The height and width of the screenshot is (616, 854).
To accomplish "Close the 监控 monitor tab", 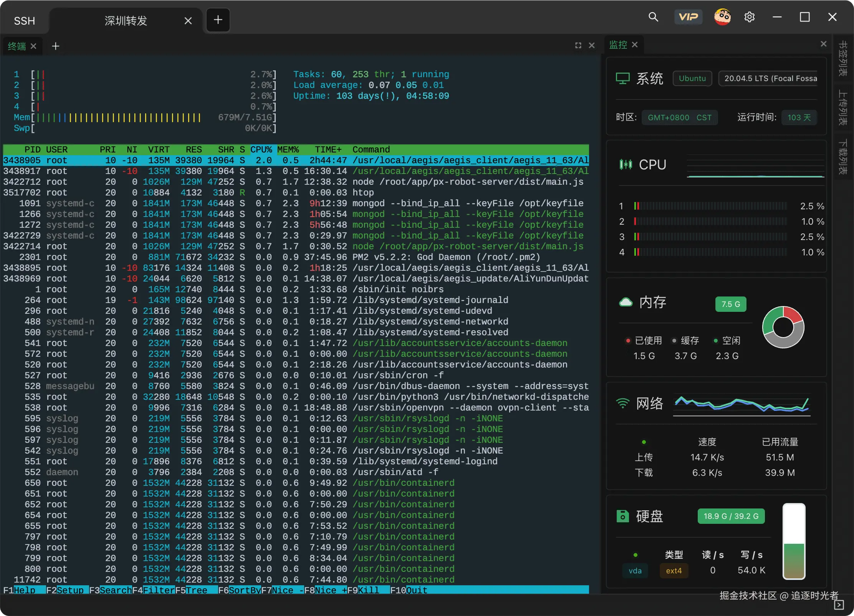I will pos(635,45).
